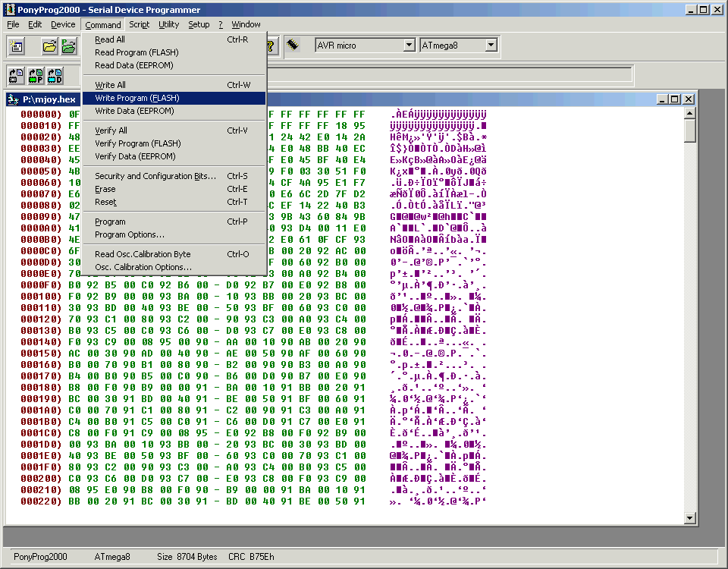Click the Open Device File folder icon

49,46
